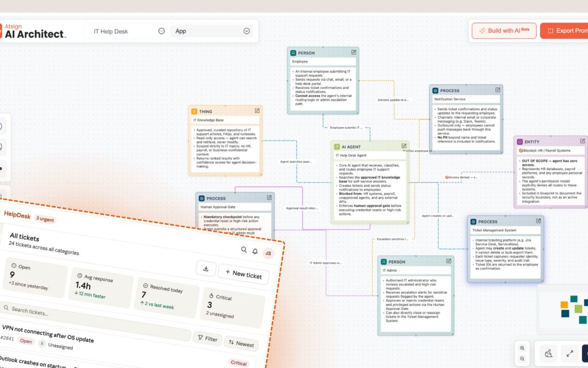Click the 'Employee submits IT ...' edge label
Viewport: 588px width, 368px height.
(x=346, y=128)
